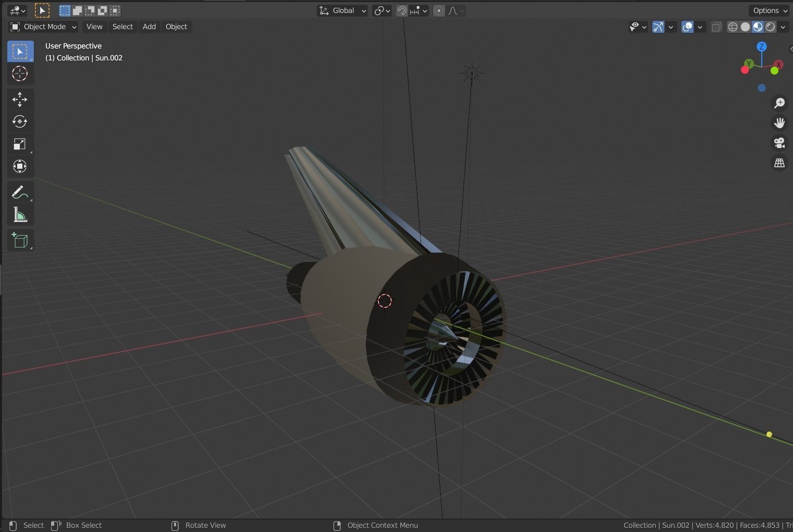The image size is (793, 532).
Task: Activate the Add Cube tool
Action: pyautogui.click(x=20, y=240)
